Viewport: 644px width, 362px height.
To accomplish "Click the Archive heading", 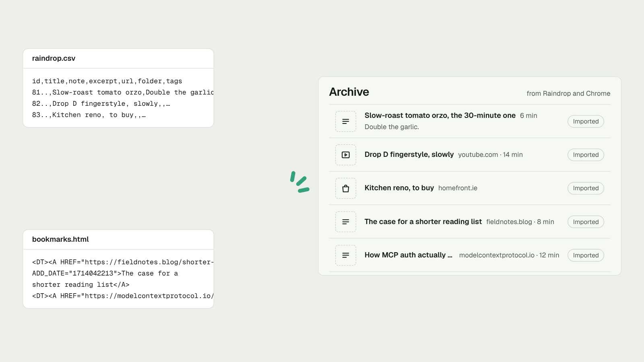I will 349,92.
